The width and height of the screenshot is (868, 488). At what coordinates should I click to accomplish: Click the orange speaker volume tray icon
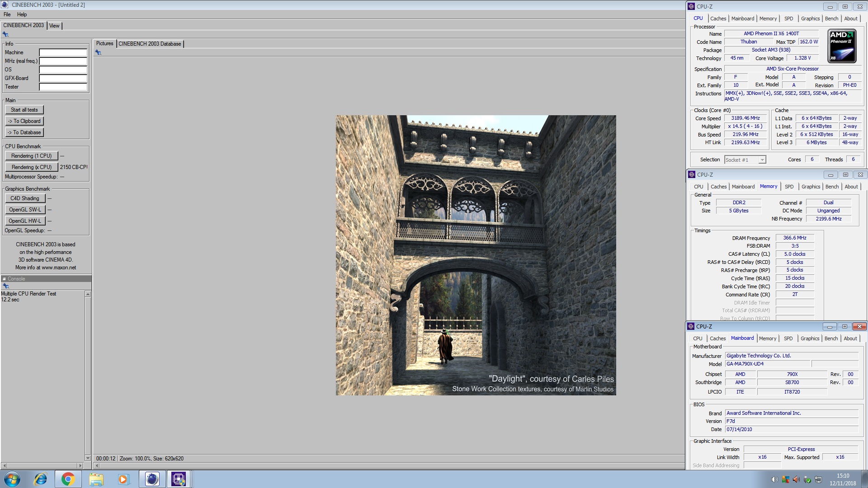point(796,479)
